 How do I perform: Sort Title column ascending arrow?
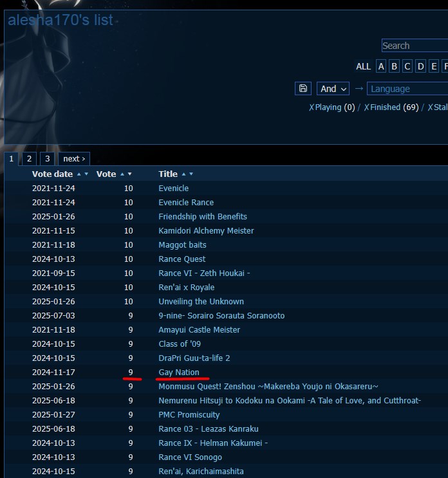pyautogui.click(x=183, y=174)
